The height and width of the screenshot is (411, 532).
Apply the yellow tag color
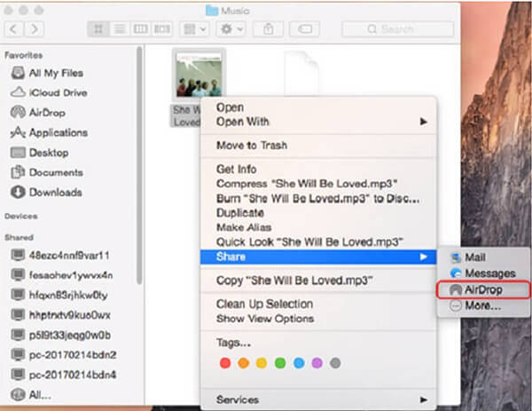click(262, 363)
